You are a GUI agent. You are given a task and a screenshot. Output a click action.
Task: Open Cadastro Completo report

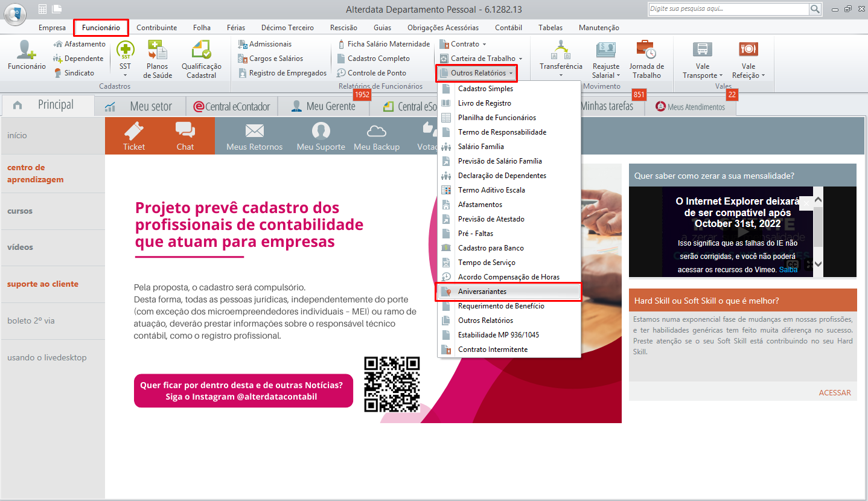click(x=372, y=59)
